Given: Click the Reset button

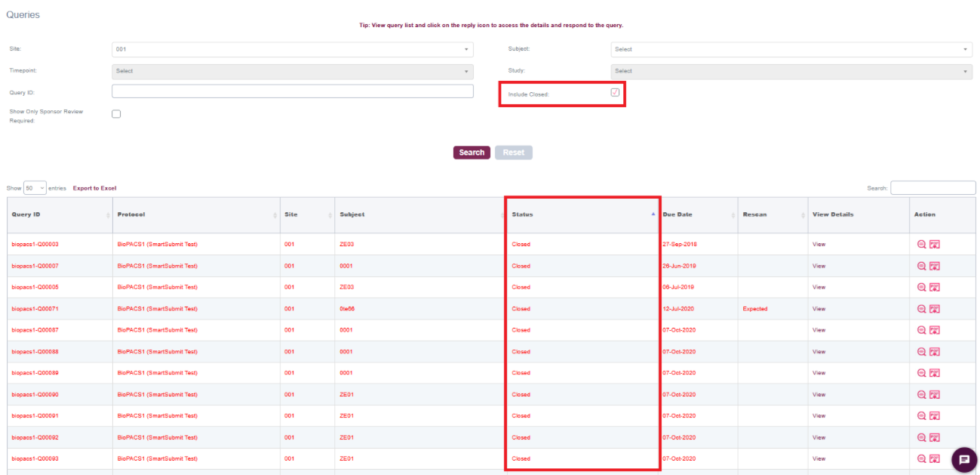Looking at the screenshot, I should click(x=513, y=153).
